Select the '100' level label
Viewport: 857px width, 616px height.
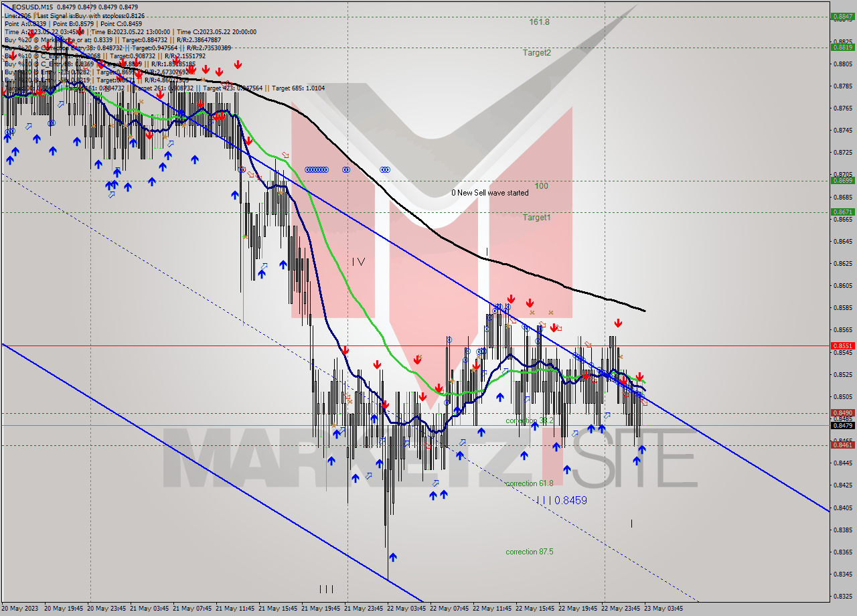click(x=541, y=185)
